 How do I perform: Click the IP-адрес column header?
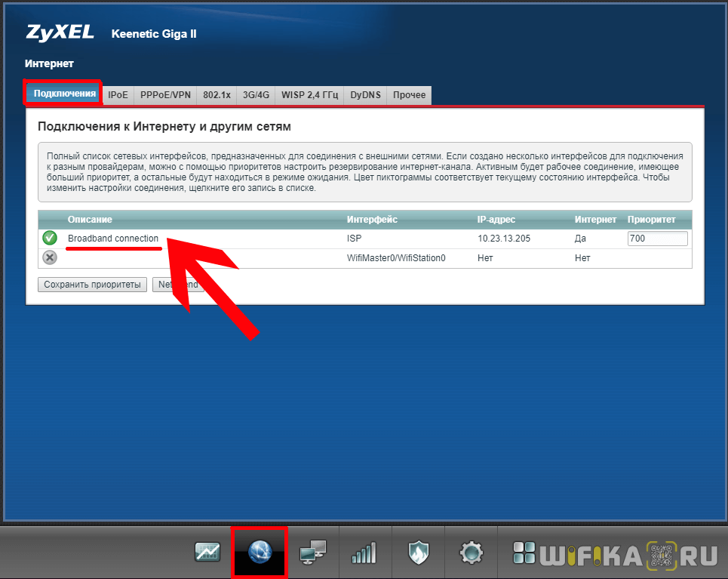(496, 220)
